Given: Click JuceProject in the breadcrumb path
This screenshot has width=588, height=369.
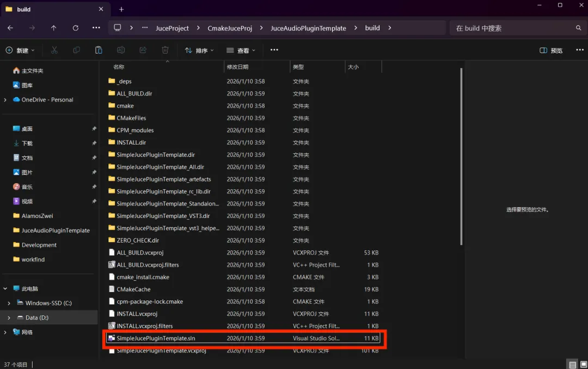Looking at the screenshot, I should click(172, 28).
